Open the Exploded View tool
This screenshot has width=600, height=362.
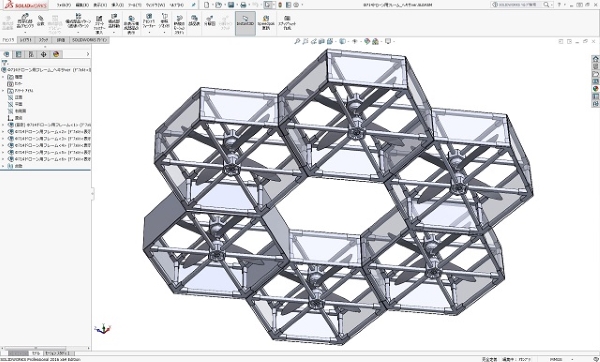click(x=210, y=21)
